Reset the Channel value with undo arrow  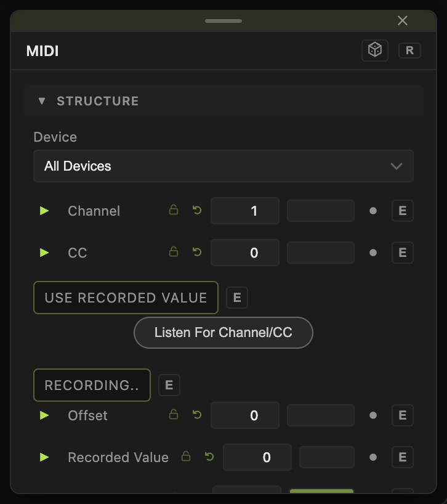197,210
